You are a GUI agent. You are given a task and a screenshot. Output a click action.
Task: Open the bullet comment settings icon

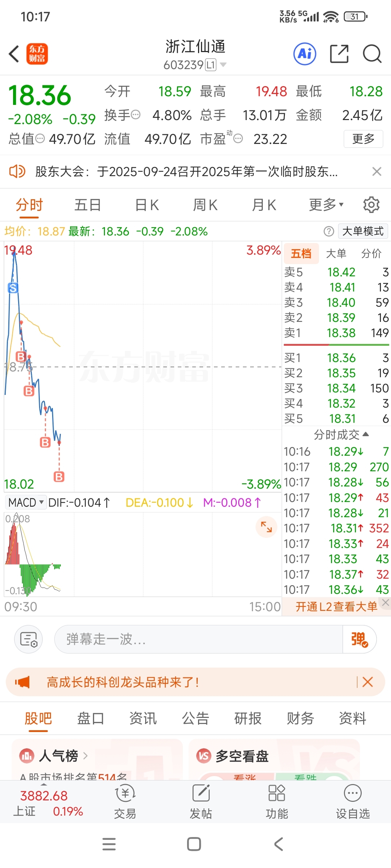coord(29,639)
